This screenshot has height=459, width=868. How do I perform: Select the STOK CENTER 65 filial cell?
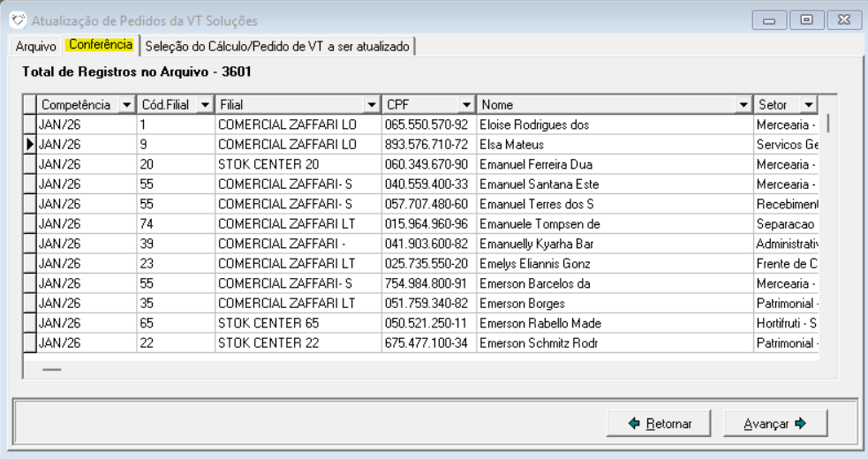pos(298,323)
